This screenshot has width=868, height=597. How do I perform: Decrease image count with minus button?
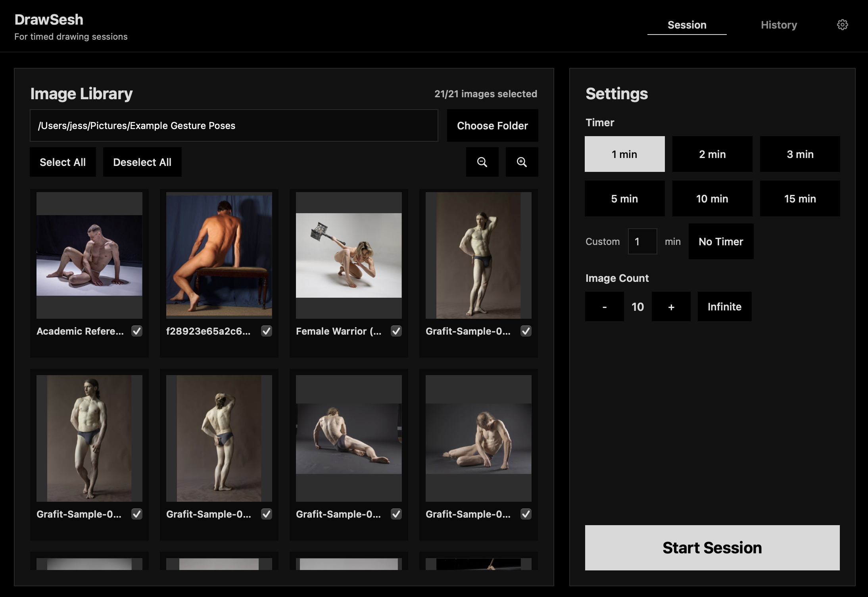click(604, 306)
